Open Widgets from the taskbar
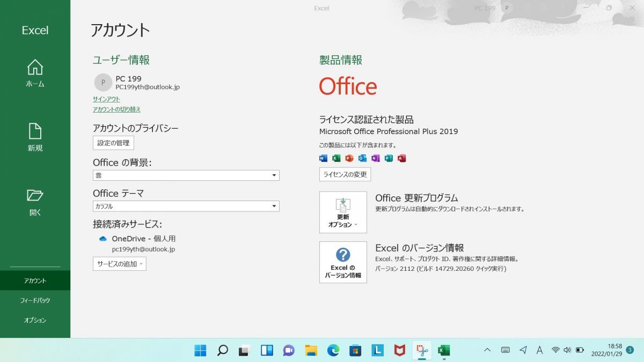 tap(267, 350)
